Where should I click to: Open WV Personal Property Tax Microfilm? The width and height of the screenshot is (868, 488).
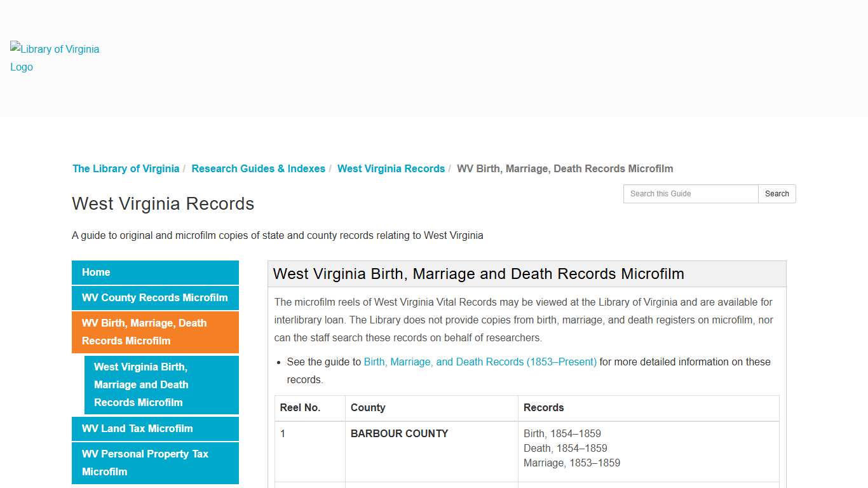point(145,463)
